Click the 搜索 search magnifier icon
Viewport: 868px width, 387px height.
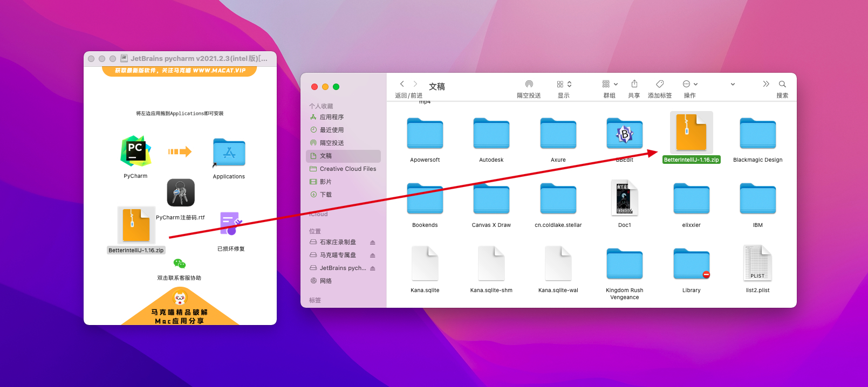[x=782, y=84]
